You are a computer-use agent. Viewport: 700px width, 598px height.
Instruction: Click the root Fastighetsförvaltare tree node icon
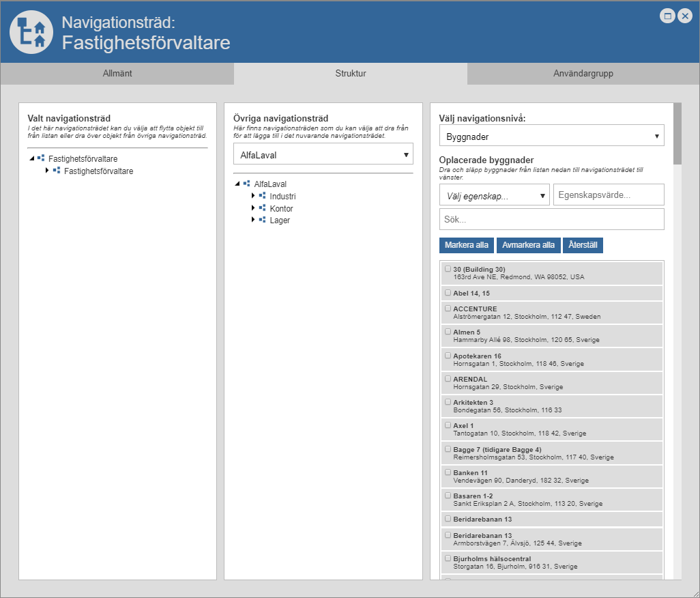[x=41, y=158]
